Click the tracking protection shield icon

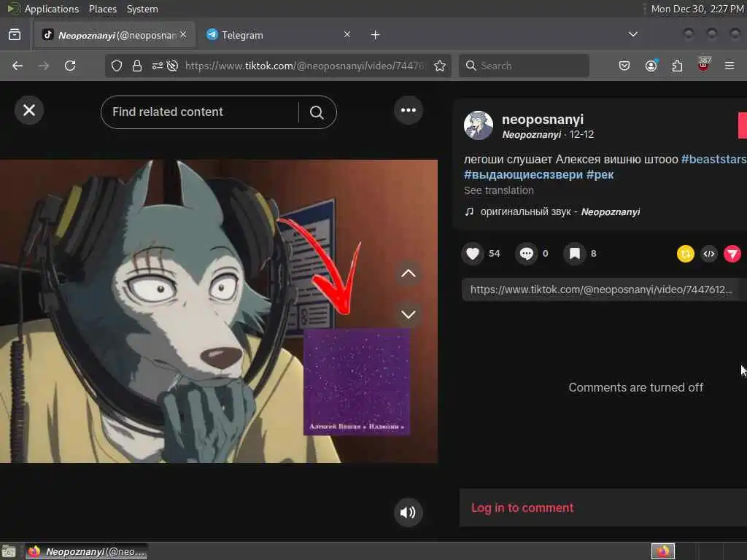[x=117, y=66]
